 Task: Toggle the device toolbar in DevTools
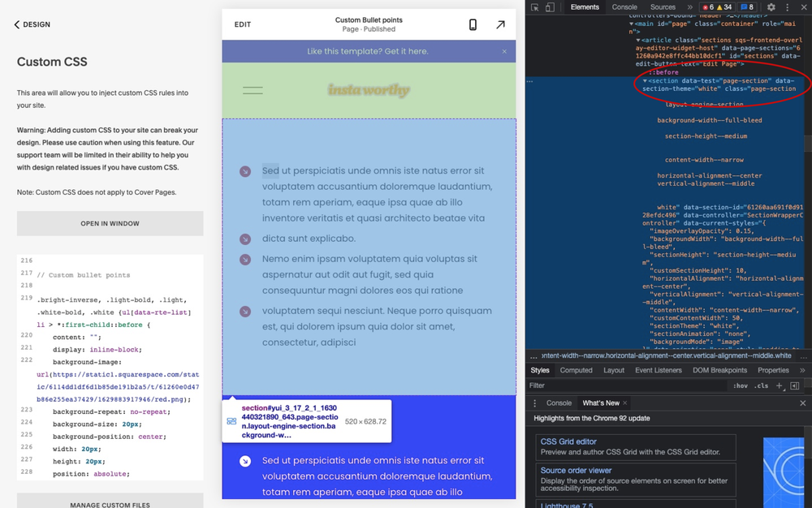(551, 6)
